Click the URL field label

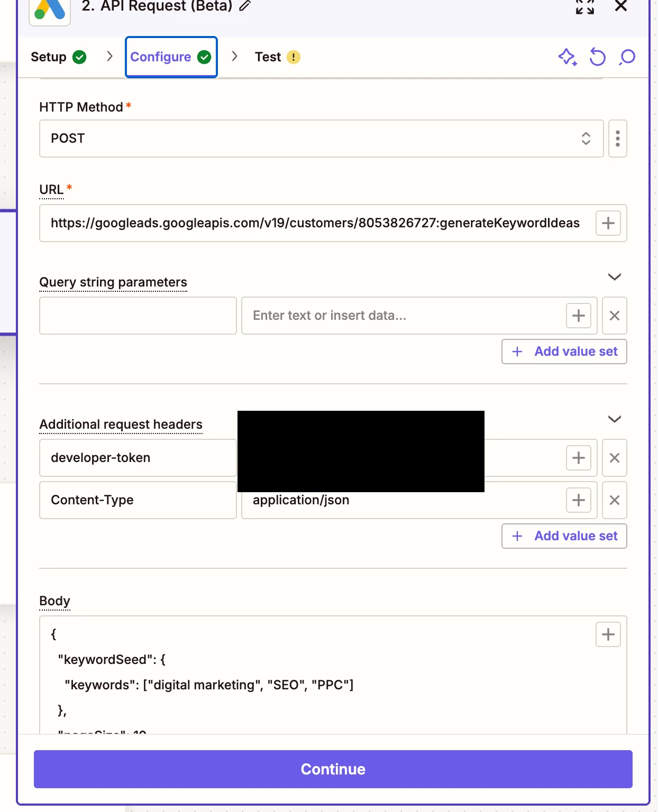[x=51, y=189]
